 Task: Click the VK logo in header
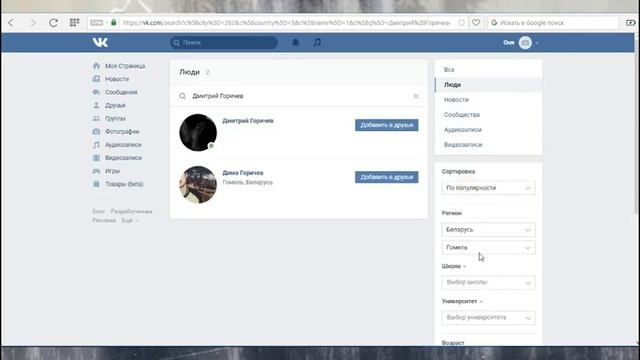coord(100,42)
